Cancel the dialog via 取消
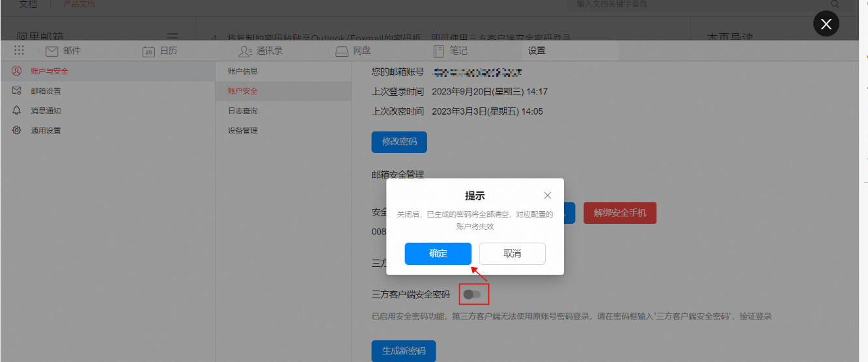Image resolution: width=868 pixels, height=362 pixels. (512, 254)
